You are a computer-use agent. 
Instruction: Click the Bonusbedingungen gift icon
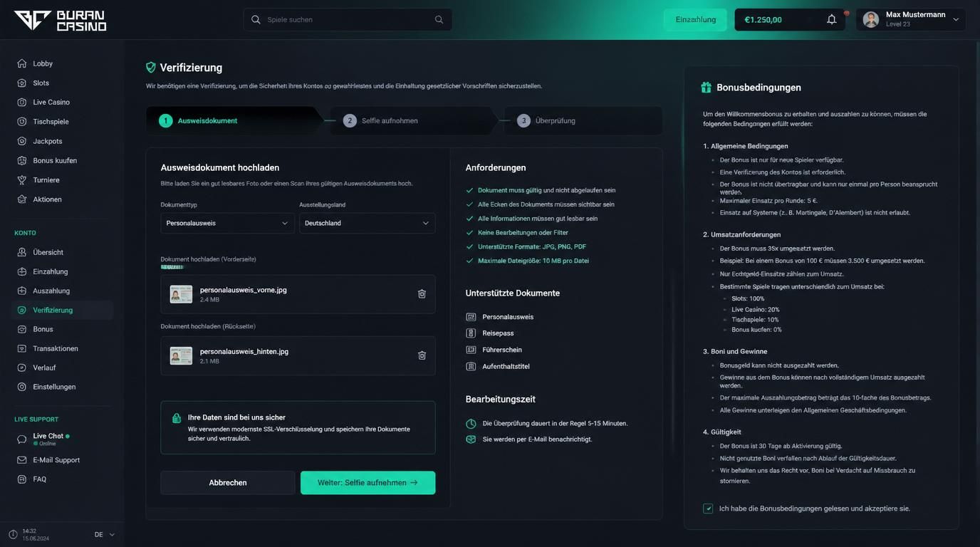[706, 87]
